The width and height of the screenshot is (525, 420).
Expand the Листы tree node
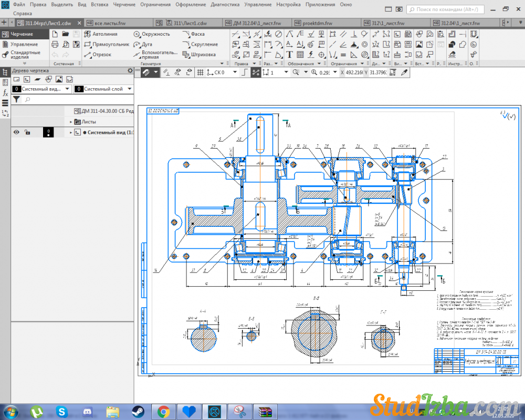click(x=71, y=122)
